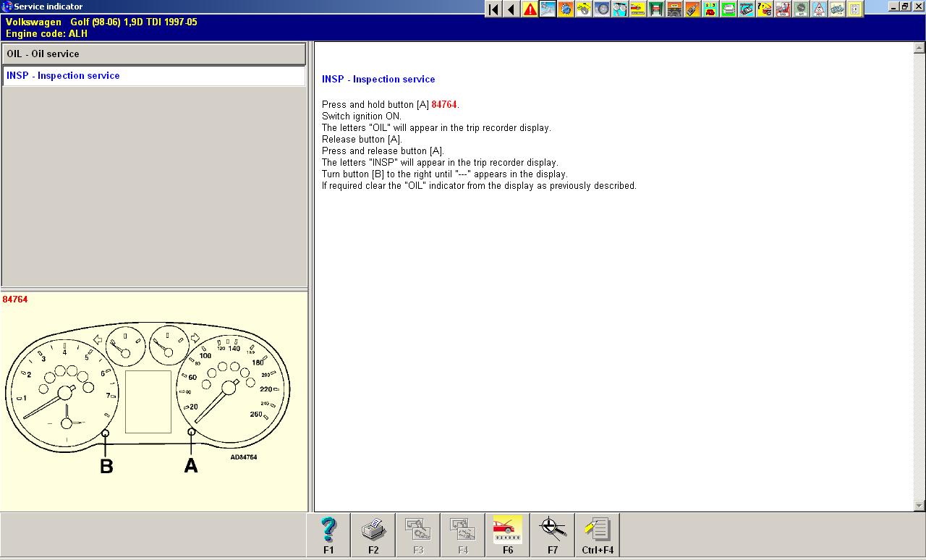Viewport: 926px width, 560px height.
Task: Open the orange car front-view toolbar icon
Action: point(674,9)
